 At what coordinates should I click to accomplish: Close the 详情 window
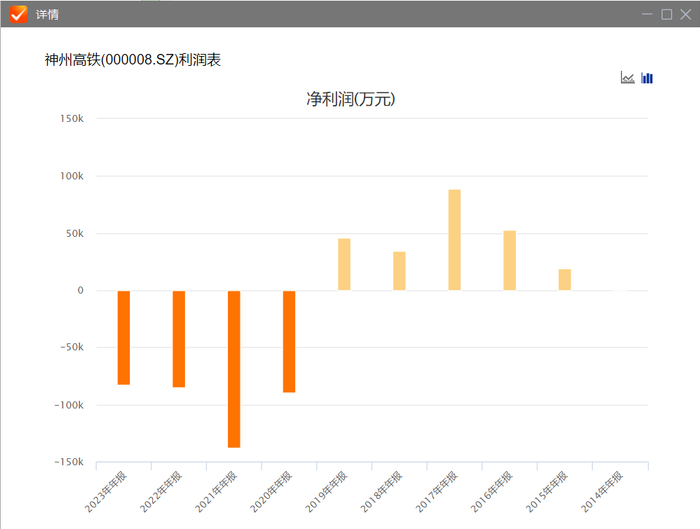[x=686, y=14]
